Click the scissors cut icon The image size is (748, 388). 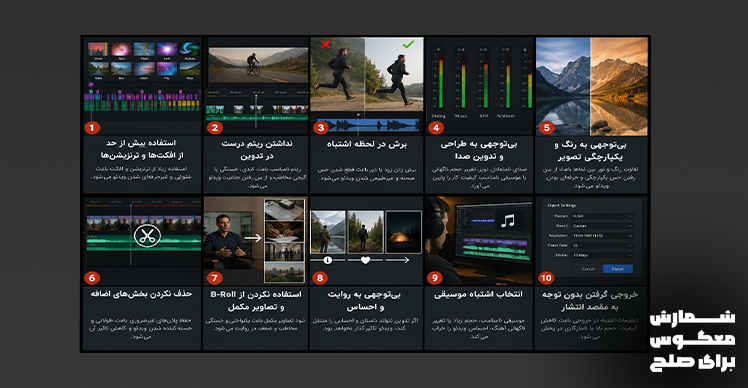click(x=147, y=236)
